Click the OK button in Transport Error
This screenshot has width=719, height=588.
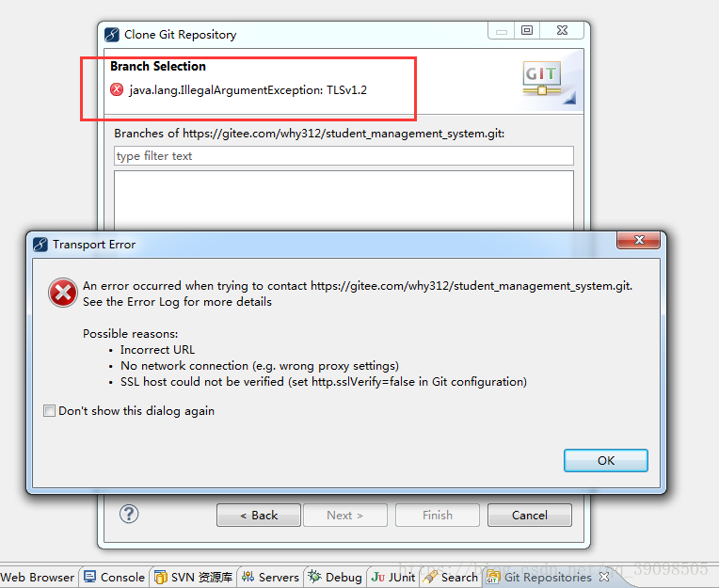click(605, 460)
